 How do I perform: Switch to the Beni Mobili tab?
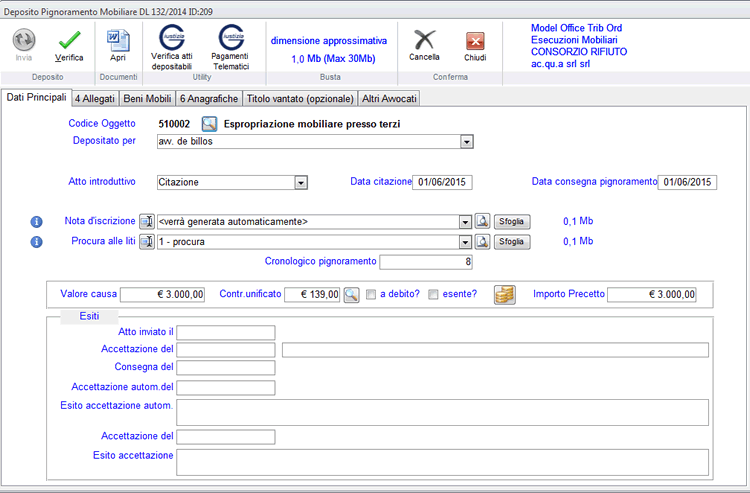[147, 99]
